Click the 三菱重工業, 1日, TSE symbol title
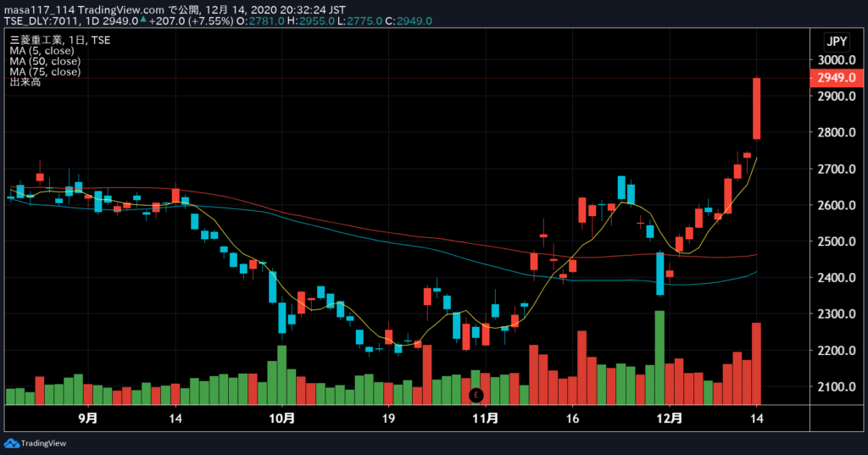The height and width of the screenshot is (455, 868). tap(60, 40)
